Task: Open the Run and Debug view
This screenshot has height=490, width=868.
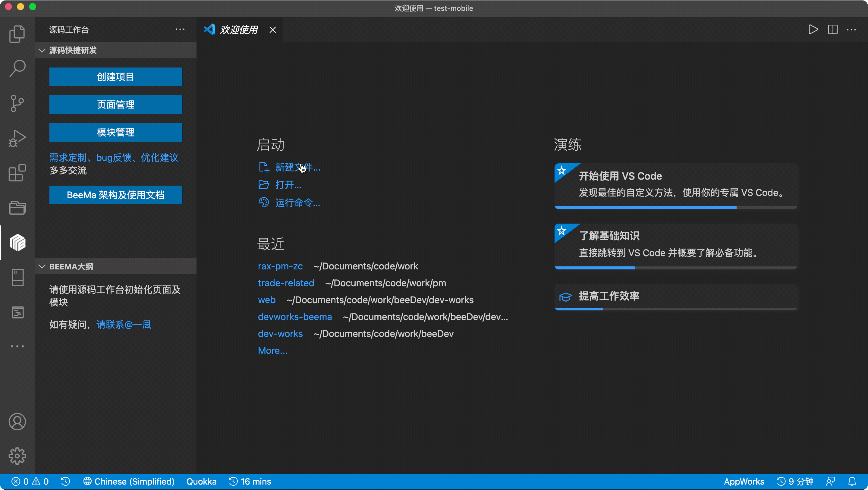Action: (x=17, y=138)
